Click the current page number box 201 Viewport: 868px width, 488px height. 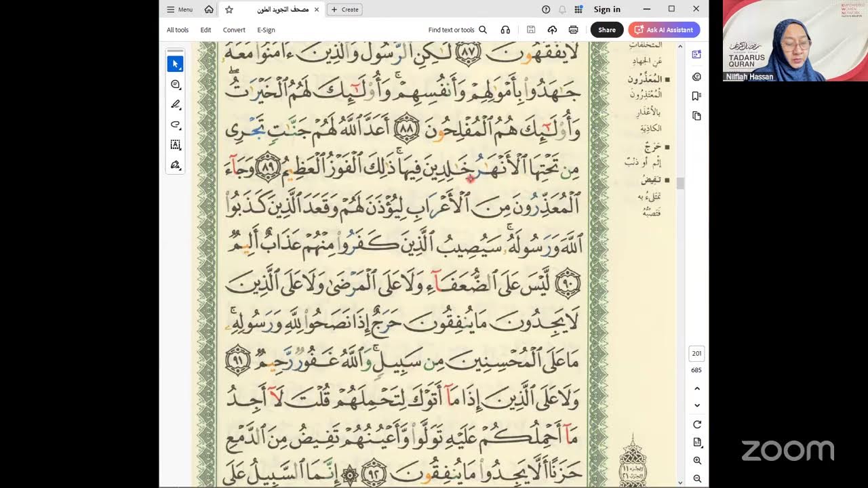696,354
